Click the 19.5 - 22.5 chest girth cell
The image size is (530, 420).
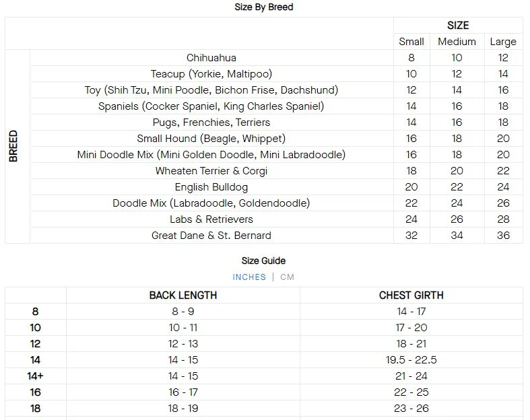[411, 360]
